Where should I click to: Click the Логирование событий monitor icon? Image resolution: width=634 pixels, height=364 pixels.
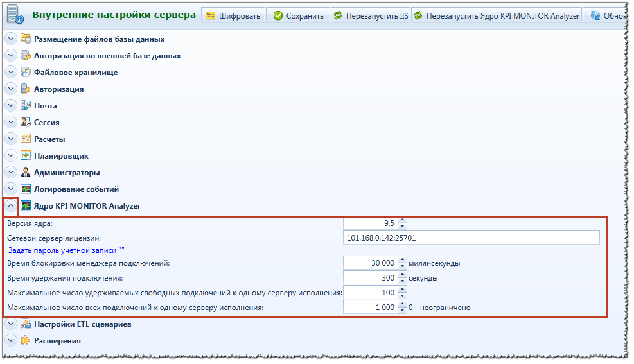pyautogui.click(x=26, y=189)
